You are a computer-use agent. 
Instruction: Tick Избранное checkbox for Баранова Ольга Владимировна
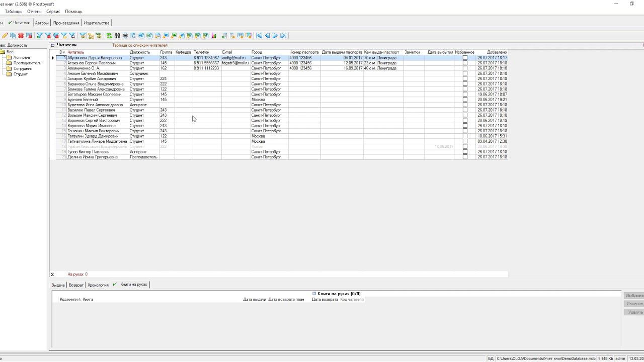pos(465,84)
